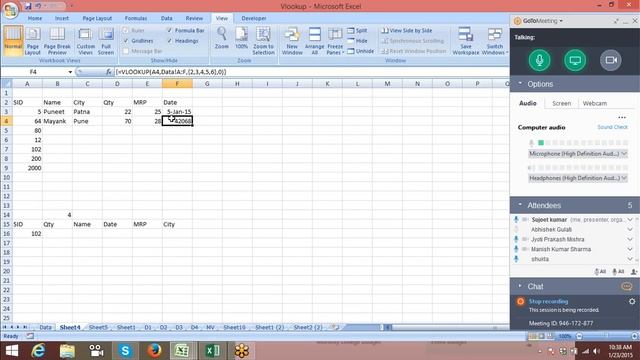Toggle the Formula Bar checkbox
Screen dimensions: 640x360
[170, 31]
